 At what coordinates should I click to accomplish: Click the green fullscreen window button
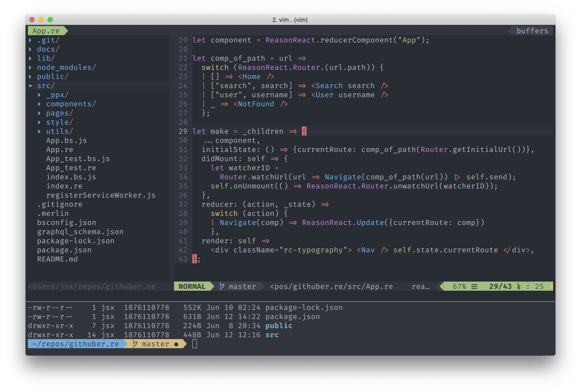click(50, 19)
